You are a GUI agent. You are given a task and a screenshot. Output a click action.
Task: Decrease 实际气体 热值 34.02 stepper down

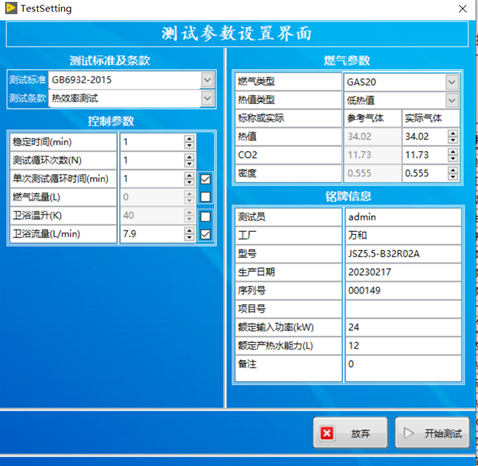pos(453,140)
